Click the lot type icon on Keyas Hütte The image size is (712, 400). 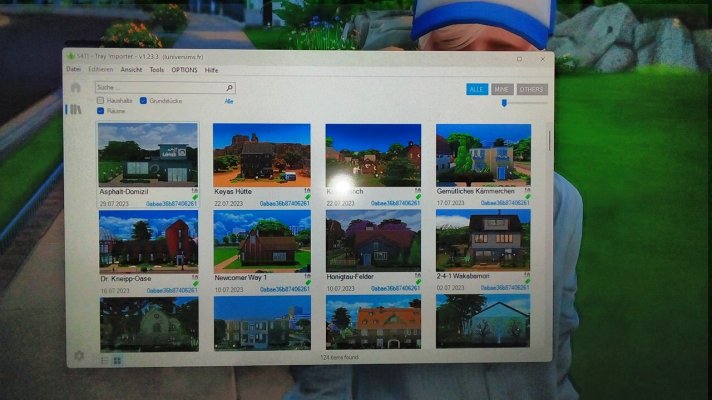[x=307, y=191]
